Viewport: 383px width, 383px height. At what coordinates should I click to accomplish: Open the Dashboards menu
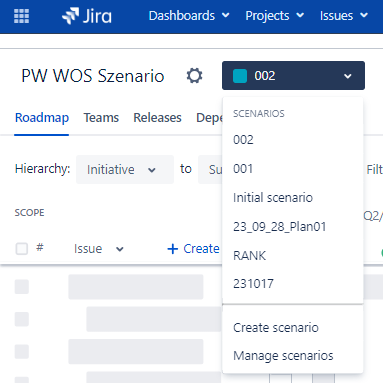click(189, 16)
